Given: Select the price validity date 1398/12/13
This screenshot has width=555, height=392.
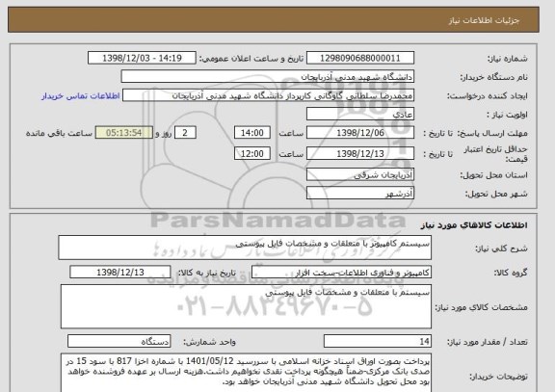Looking at the screenshot, I should [360, 153].
